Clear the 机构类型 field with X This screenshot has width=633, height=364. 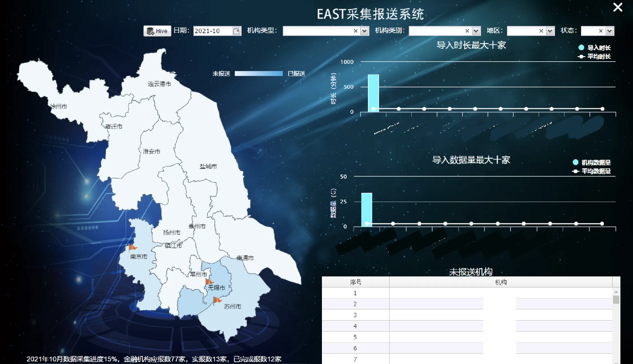click(355, 31)
